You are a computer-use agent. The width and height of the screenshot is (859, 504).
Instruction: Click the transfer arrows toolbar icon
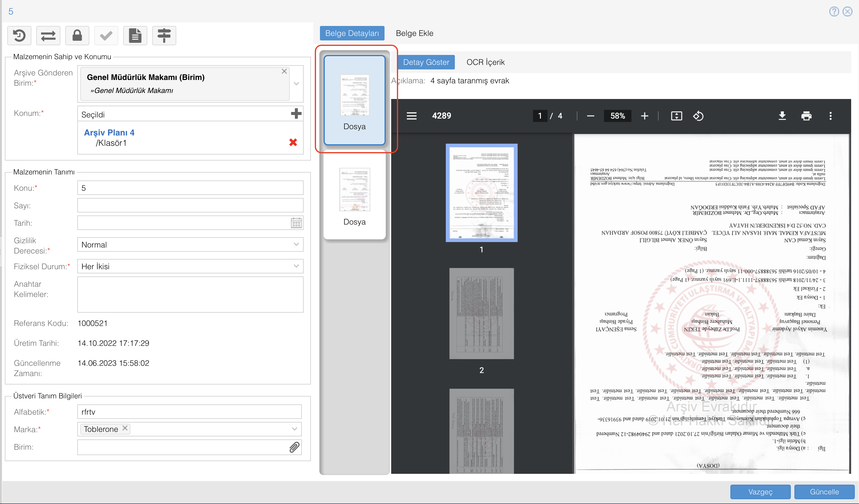48,35
